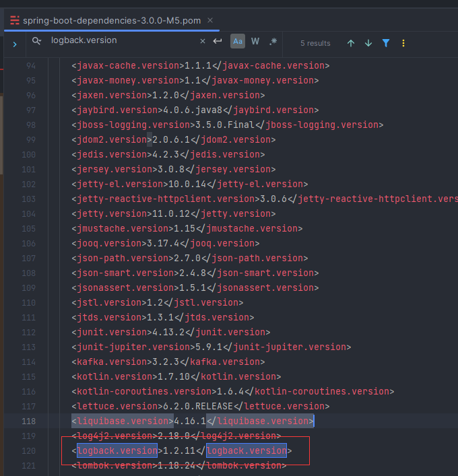The height and width of the screenshot is (476, 458).
Task: Select the spring-boot-dependencies-3.0.0-M5.pom tab
Action: (111, 21)
